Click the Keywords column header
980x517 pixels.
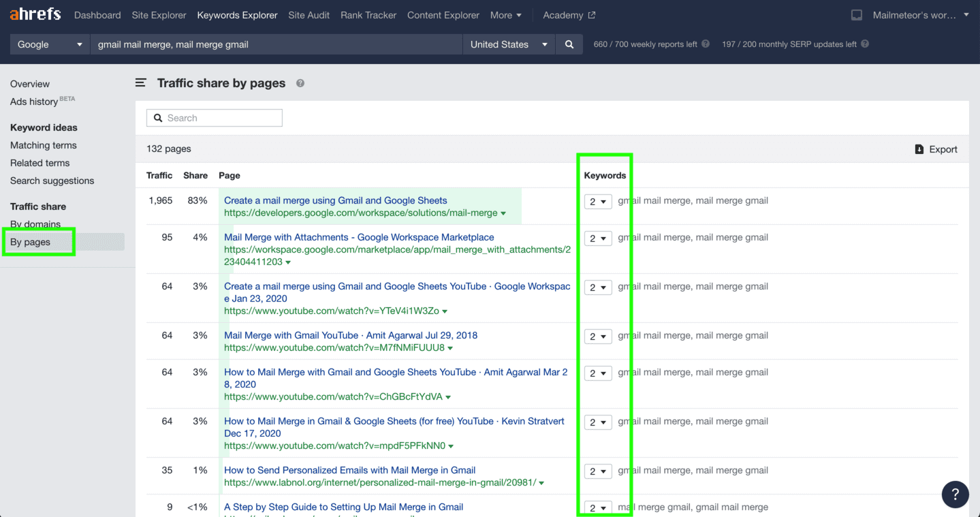click(x=605, y=175)
